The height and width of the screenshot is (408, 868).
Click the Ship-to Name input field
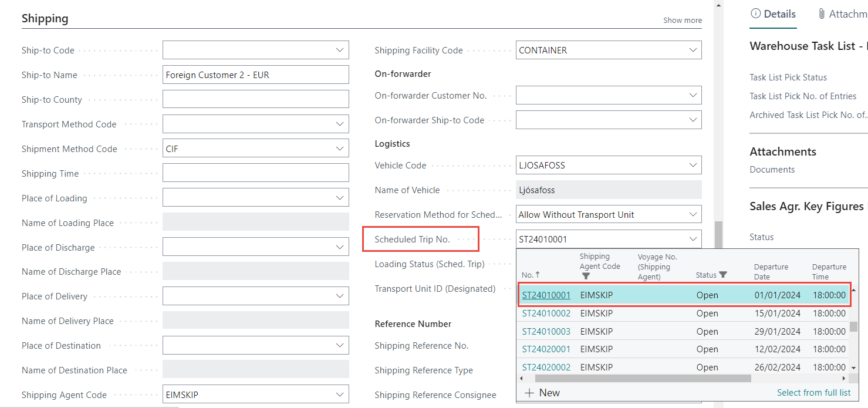pyautogui.click(x=255, y=75)
